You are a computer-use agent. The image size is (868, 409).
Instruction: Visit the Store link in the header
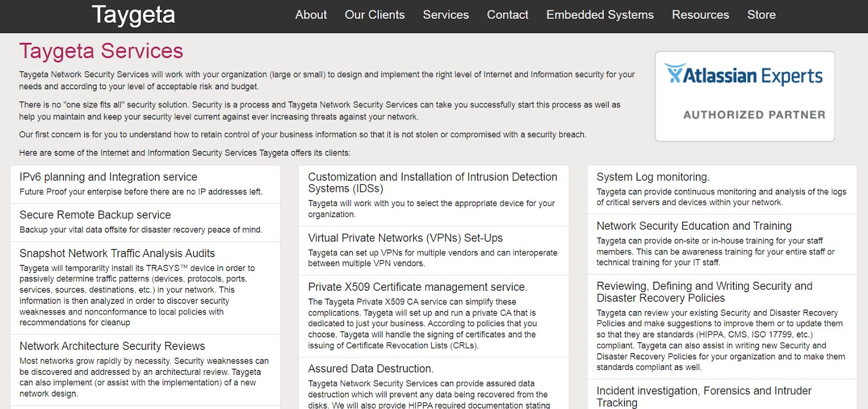[762, 15]
